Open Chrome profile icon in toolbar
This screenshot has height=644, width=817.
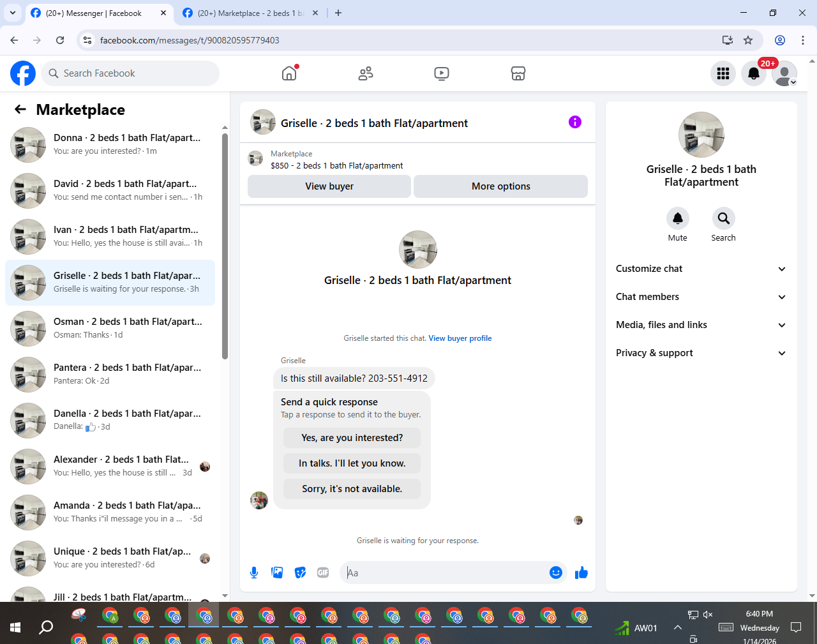[780, 40]
